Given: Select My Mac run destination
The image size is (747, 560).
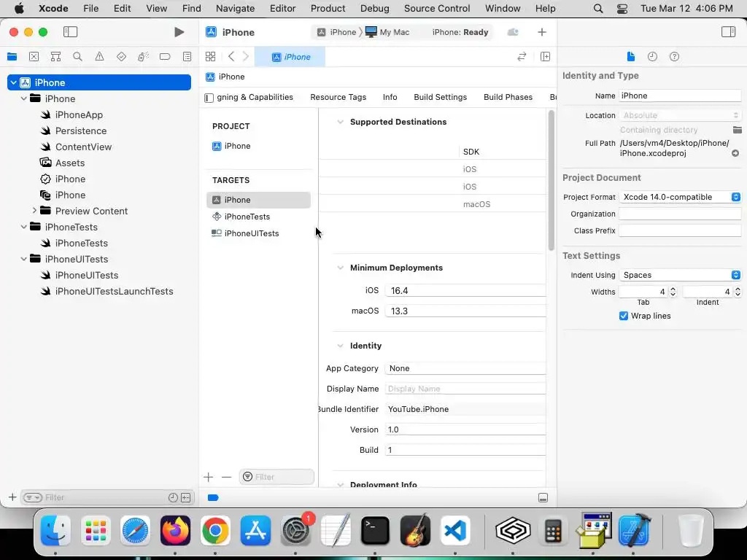Looking at the screenshot, I should 387,32.
